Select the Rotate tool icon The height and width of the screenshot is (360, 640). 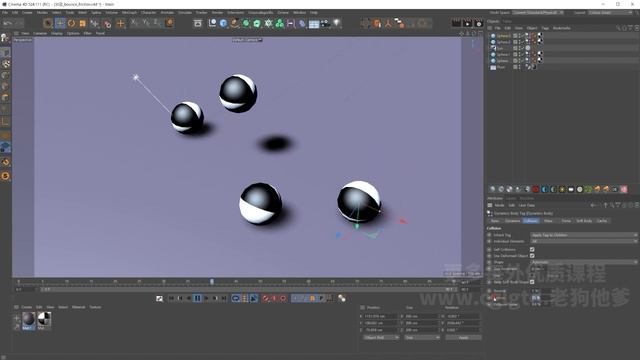[x=71, y=23]
